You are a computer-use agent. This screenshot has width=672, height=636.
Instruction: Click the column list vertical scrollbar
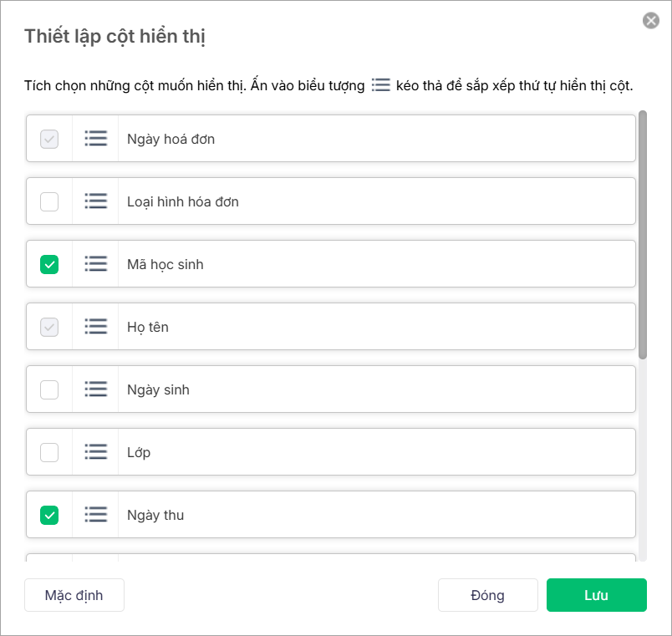tap(642, 234)
